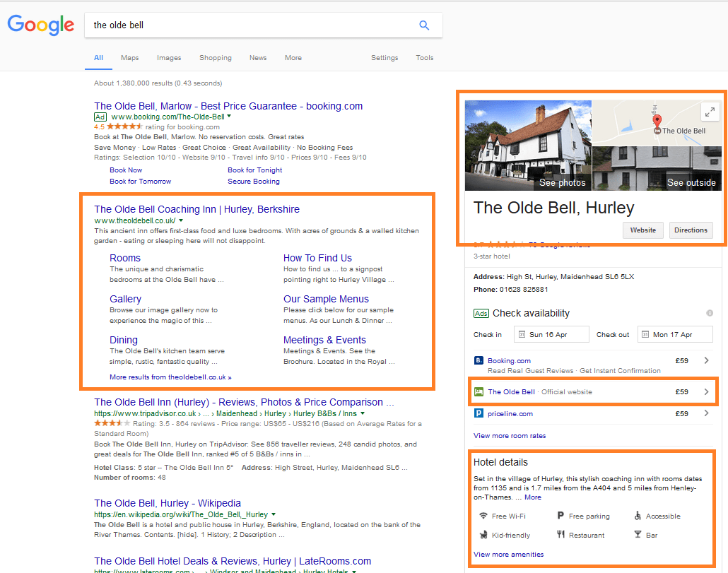This screenshot has width=728, height=573.
Task: Click the priceline.com P logo icon
Action: [479, 413]
